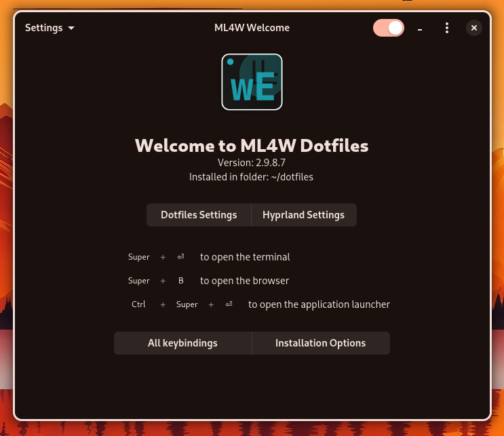Show All keybindings
Image resolution: width=504 pixels, height=436 pixels.
click(x=182, y=343)
